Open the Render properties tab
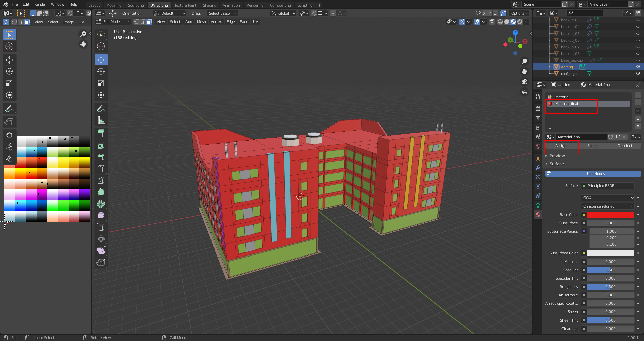 (x=538, y=108)
